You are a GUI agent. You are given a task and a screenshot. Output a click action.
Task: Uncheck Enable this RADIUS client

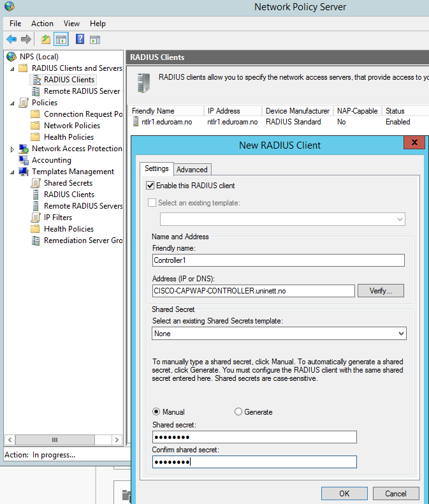(150, 186)
